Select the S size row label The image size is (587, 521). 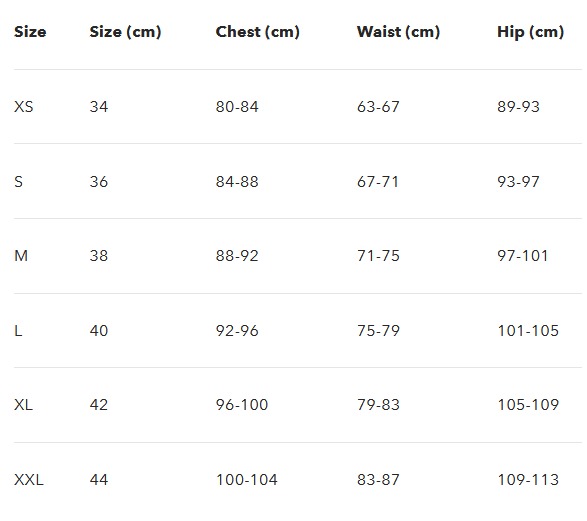[x=18, y=182]
